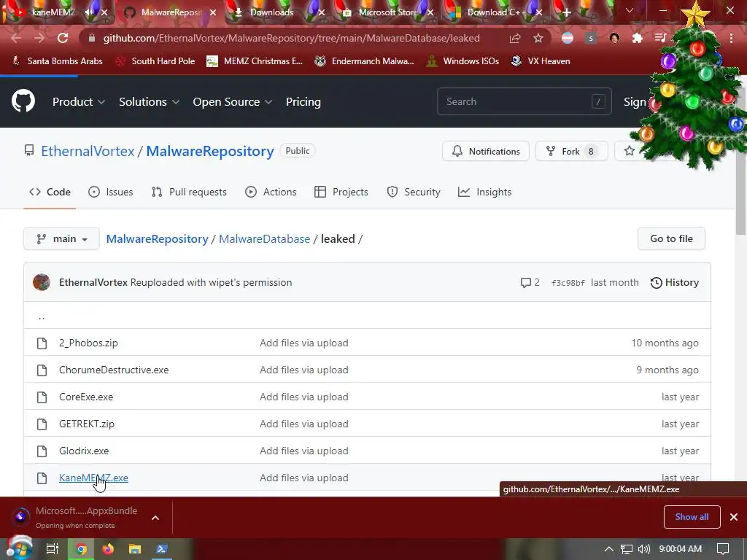This screenshot has width=747, height=560.
Task: Click the Notifications button
Action: tap(485, 151)
